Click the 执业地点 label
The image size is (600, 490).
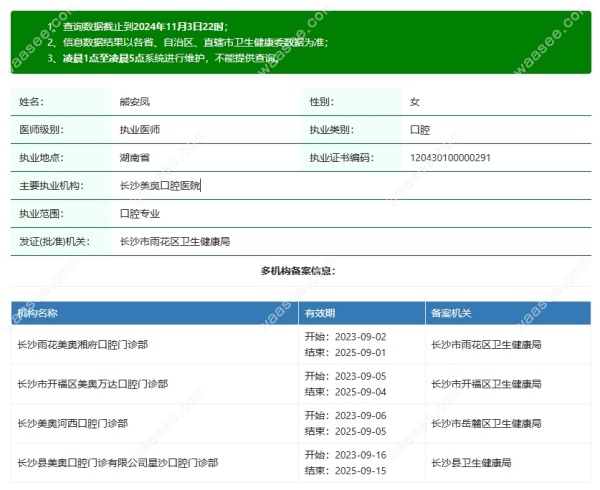tap(41, 158)
